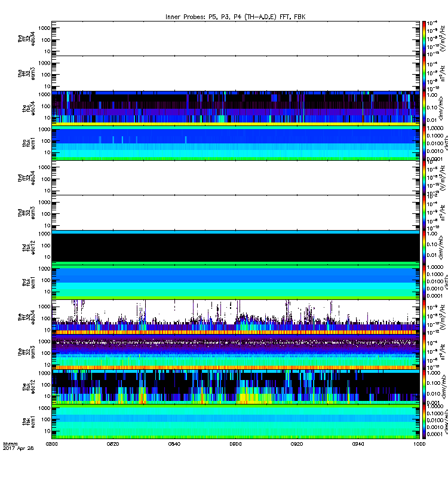The width and height of the screenshot is (448, 478).
Task: Select the color bar beside the fff scm3 panel
Action: [x=424, y=352]
